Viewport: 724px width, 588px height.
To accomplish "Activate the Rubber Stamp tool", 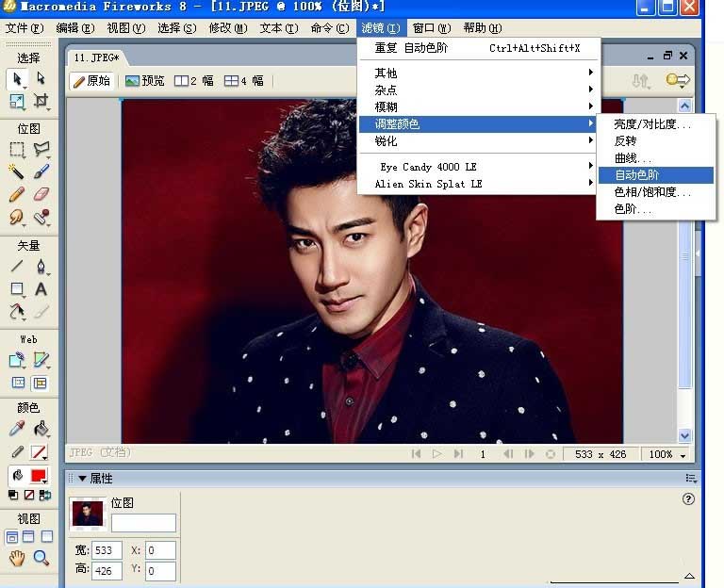I will pos(41,217).
